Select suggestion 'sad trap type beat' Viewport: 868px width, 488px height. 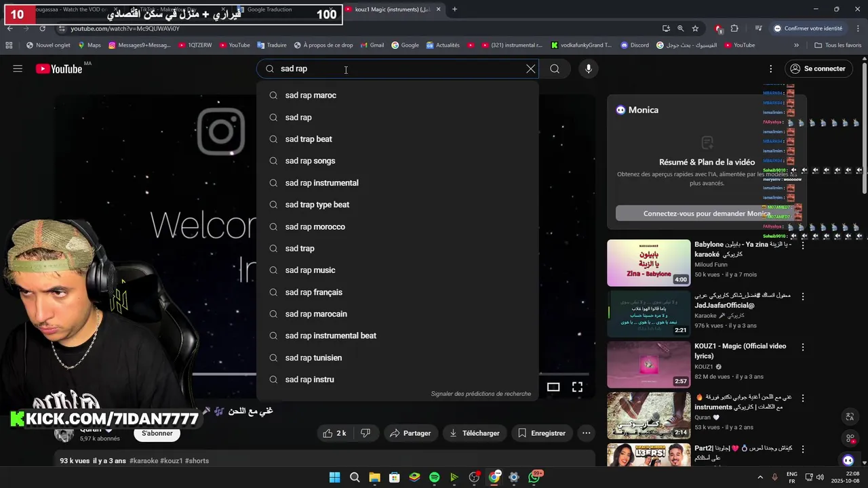(397, 205)
